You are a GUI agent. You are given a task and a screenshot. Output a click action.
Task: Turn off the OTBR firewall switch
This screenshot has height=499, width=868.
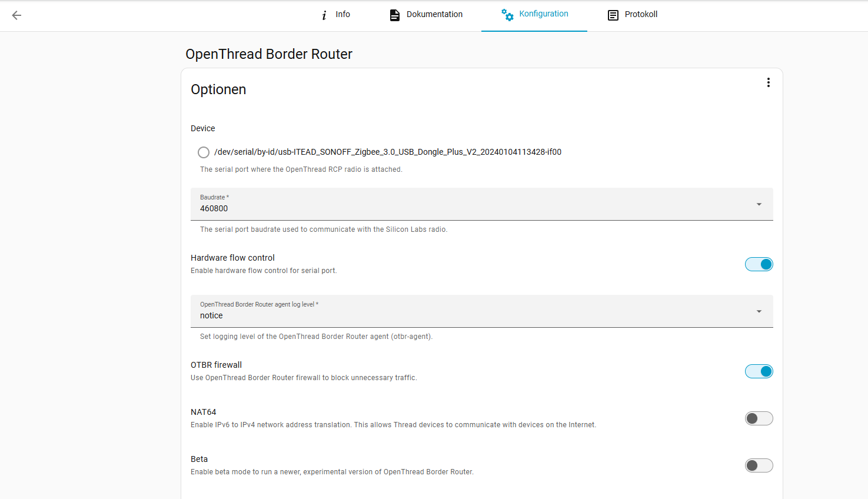tap(759, 371)
